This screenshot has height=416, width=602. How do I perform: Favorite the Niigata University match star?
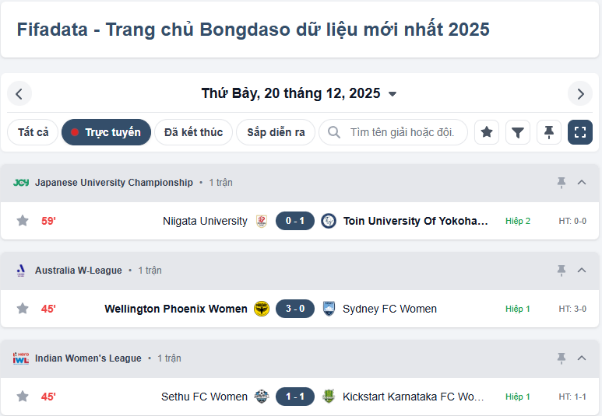pyautogui.click(x=22, y=221)
